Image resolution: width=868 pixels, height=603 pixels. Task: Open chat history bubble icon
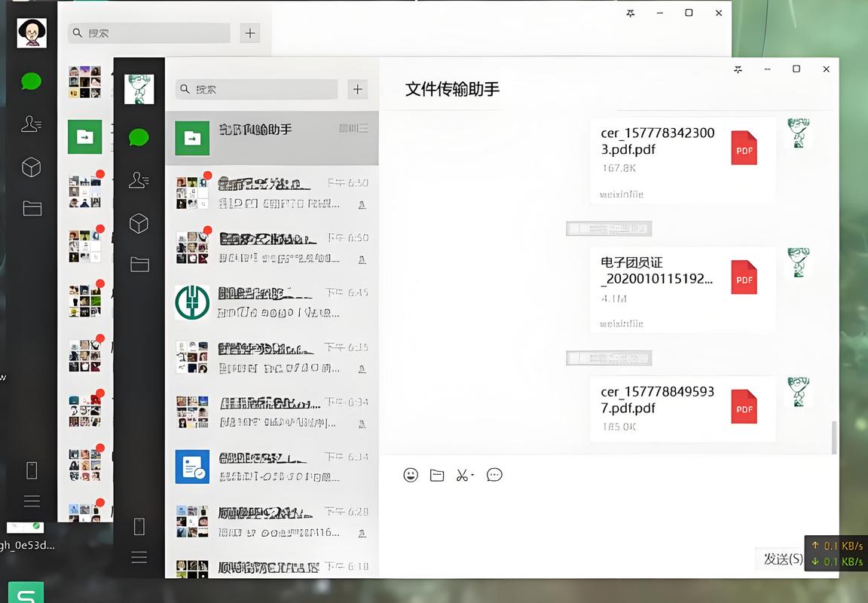tap(494, 475)
